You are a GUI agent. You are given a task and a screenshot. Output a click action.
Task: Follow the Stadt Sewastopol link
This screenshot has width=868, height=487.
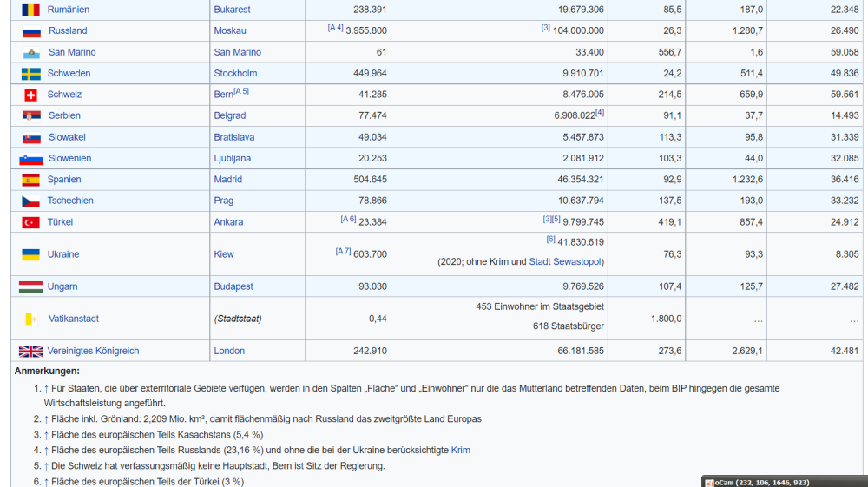tap(566, 261)
